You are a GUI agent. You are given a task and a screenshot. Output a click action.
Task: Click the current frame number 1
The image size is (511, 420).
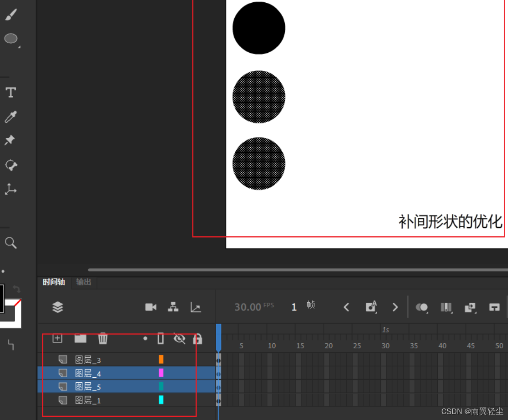[x=294, y=307]
